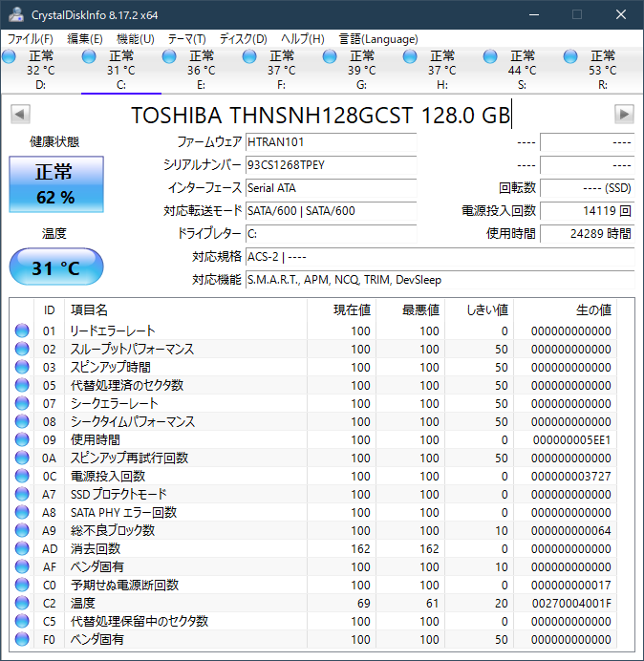Select disk D: status orb
644x661 pixels.
click(x=9, y=56)
